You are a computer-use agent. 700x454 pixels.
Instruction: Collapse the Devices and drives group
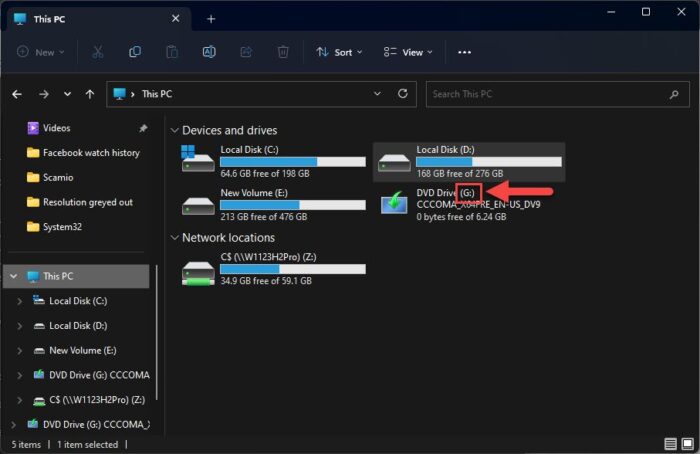(x=174, y=131)
